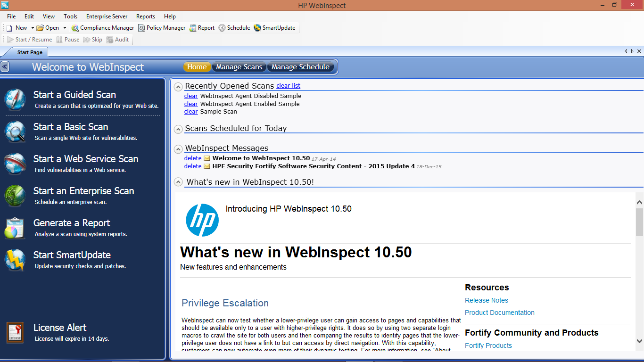
Task: Start a Guided Scan heading
Action: pos(74,95)
